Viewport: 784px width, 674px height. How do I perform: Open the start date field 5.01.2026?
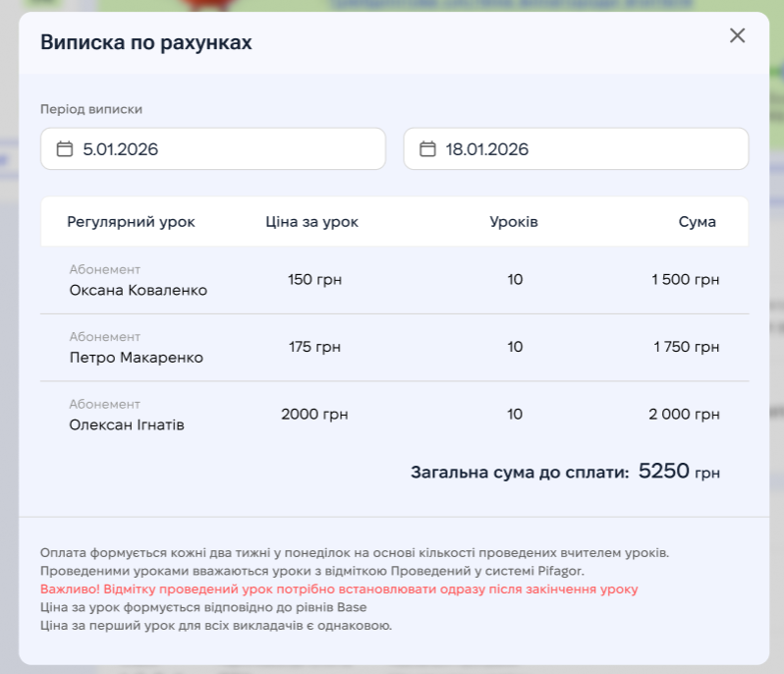point(212,149)
